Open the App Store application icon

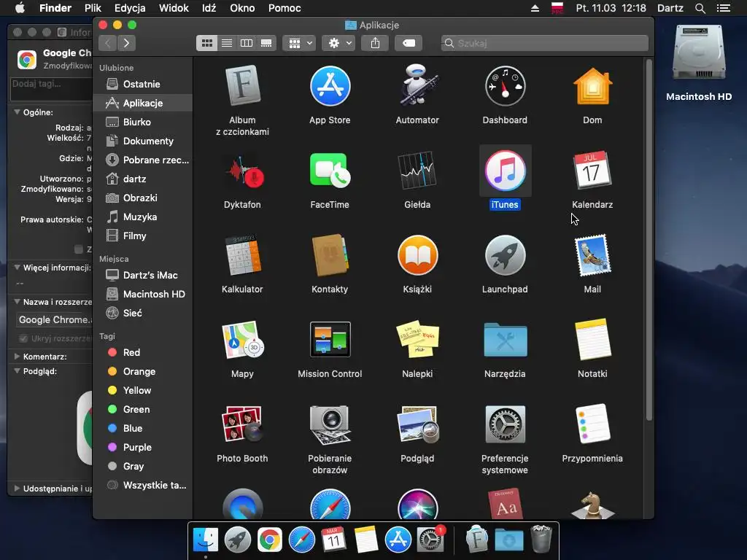coord(330,86)
